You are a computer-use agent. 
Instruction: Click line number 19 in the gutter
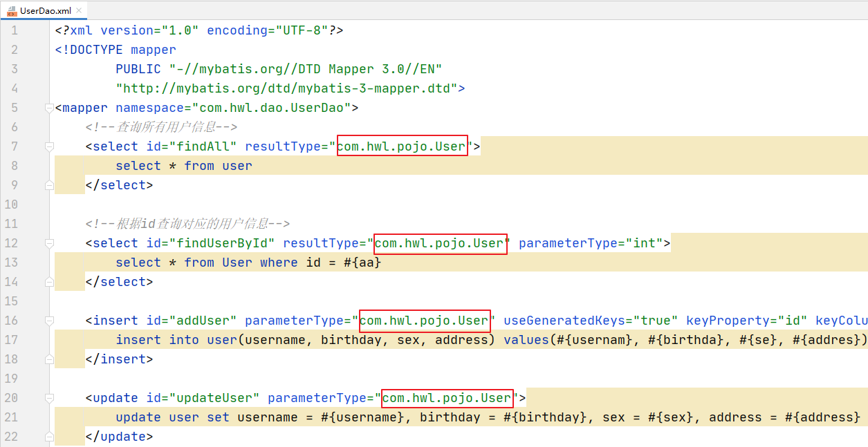(11, 379)
